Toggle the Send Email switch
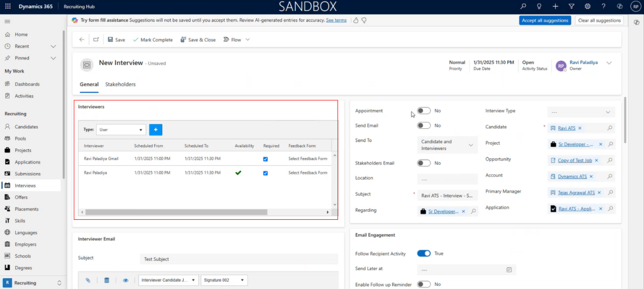This screenshot has width=644, height=289. (424, 126)
